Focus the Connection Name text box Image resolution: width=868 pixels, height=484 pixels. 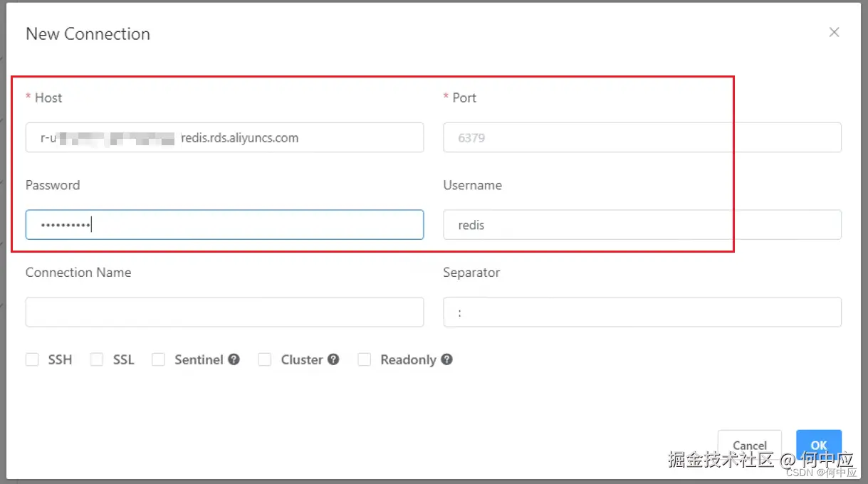click(x=224, y=312)
